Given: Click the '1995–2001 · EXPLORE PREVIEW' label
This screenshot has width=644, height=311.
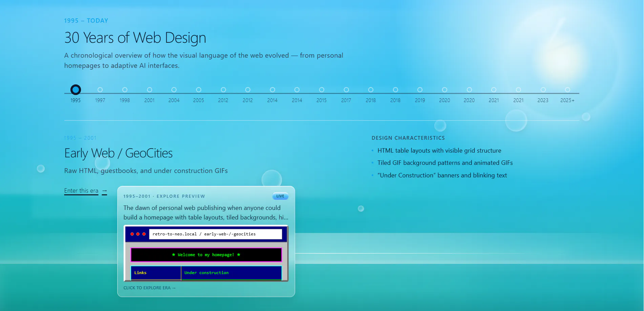Looking at the screenshot, I should (164, 196).
